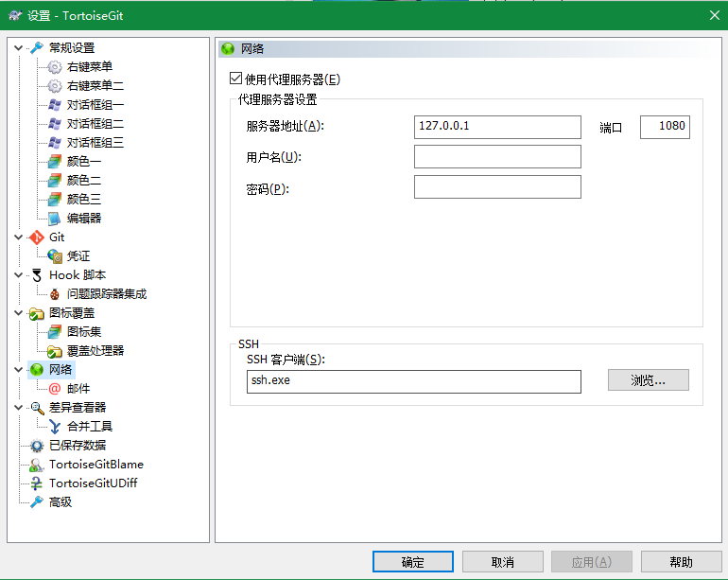Click the 应用(A) button
Image resolution: width=728 pixels, height=580 pixels.
point(592,562)
